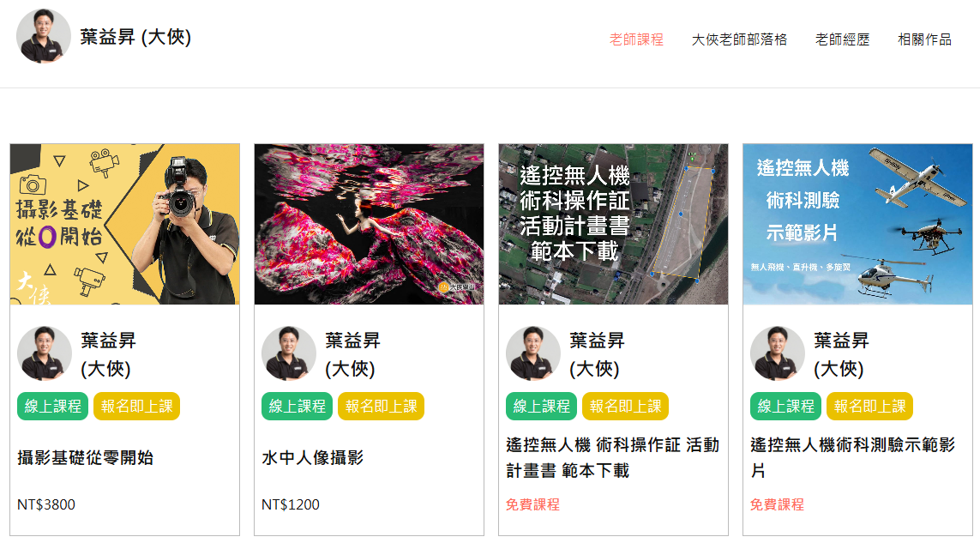980x543 pixels.
Task: Click 免費課程 label under 術科測驗示範影片
Action: coord(777,504)
